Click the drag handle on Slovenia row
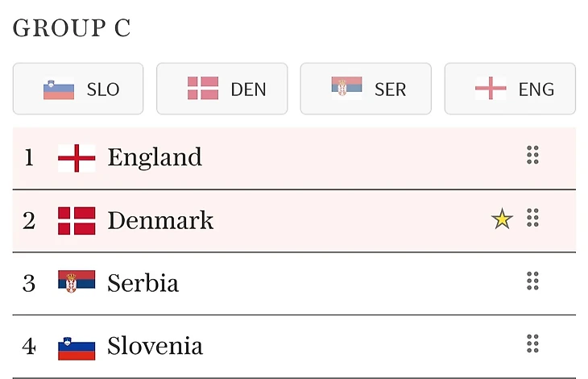The width and height of the screenshot is (588, 379). [x=532, y=344]
